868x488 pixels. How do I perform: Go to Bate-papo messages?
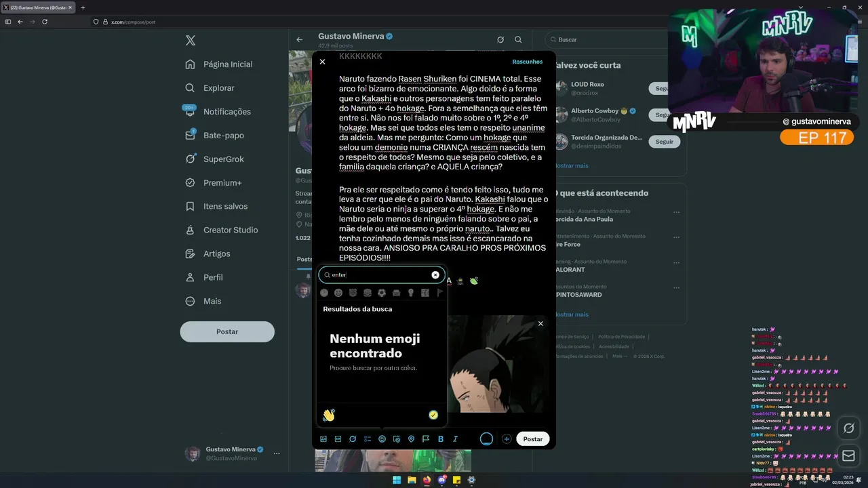click(x=214, y=136)
